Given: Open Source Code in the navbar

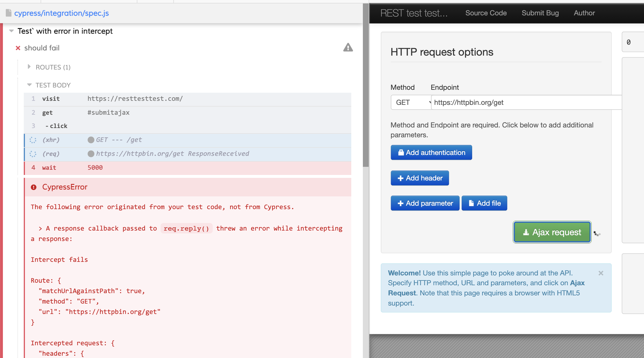Looking at the screenshot, I should point(486,13).
